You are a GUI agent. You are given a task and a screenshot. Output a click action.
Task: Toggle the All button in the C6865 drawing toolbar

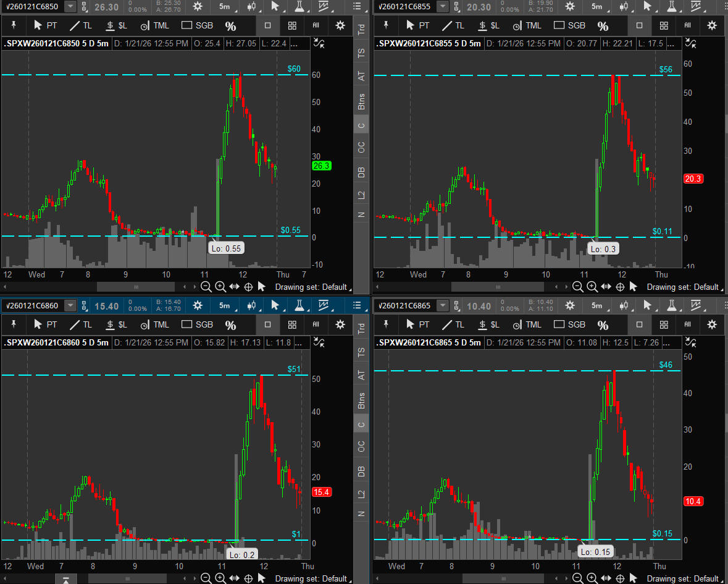(x=687, y=324)
